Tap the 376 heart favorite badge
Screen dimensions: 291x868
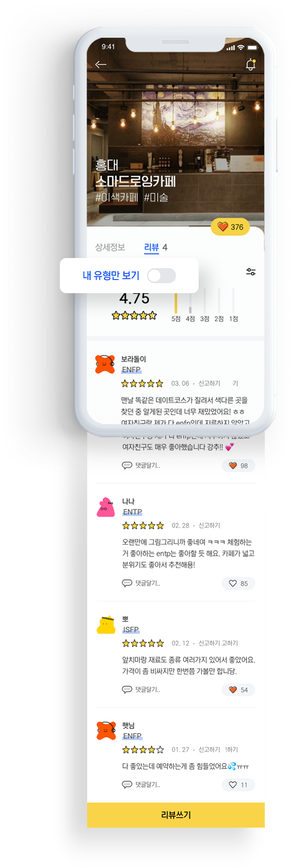tap(230, 227)
